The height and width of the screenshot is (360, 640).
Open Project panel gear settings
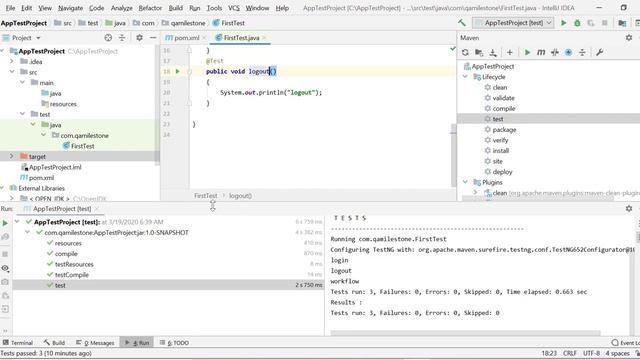click(140, 38)
